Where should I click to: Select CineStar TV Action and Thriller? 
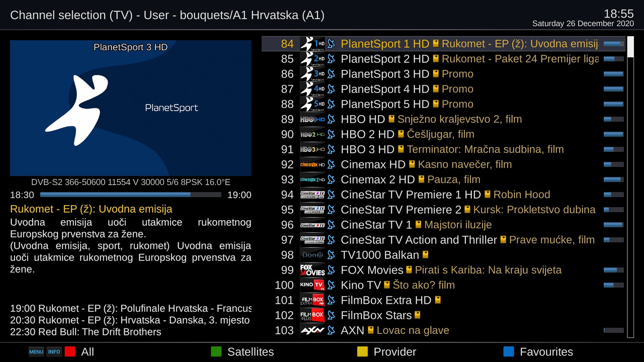click(x=443, y=240)
